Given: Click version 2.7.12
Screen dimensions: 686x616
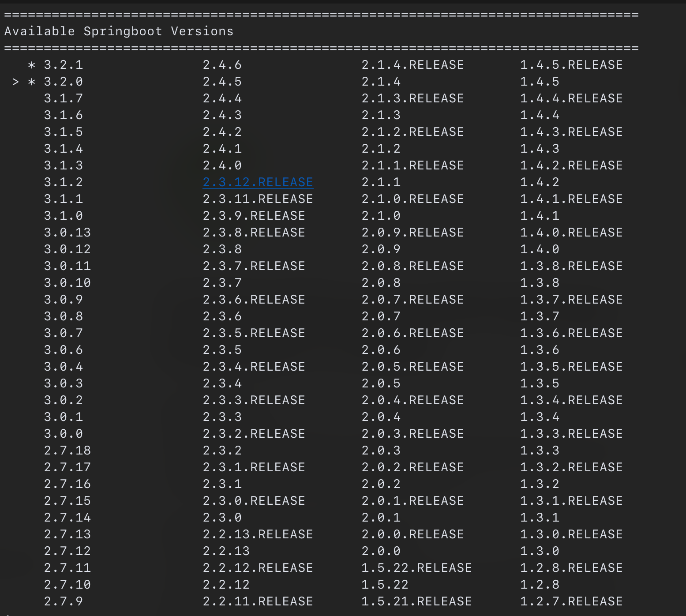Looking at the screenshot, I should pos(67,551).
